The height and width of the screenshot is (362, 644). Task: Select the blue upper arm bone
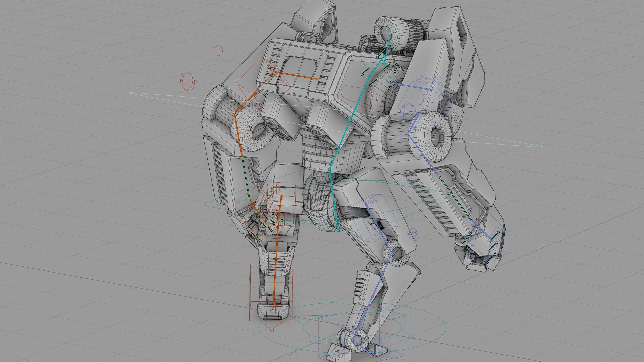coord(424,156)
